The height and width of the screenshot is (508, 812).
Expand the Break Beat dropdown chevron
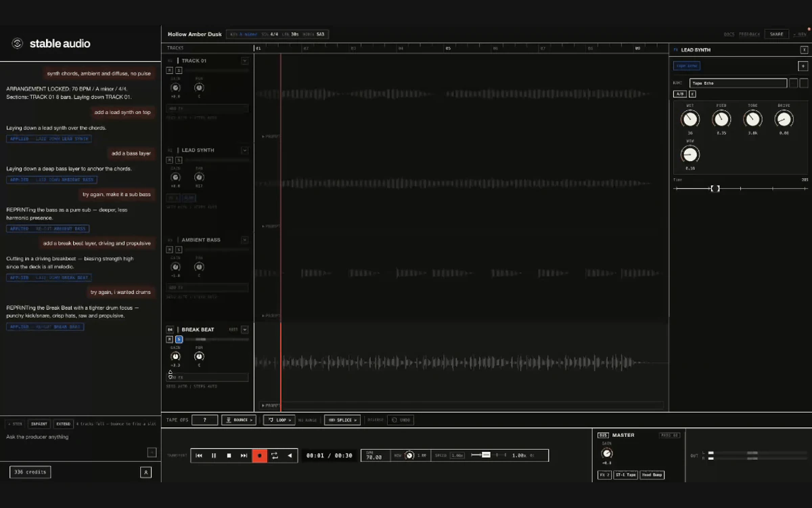(x=245, y=330)
